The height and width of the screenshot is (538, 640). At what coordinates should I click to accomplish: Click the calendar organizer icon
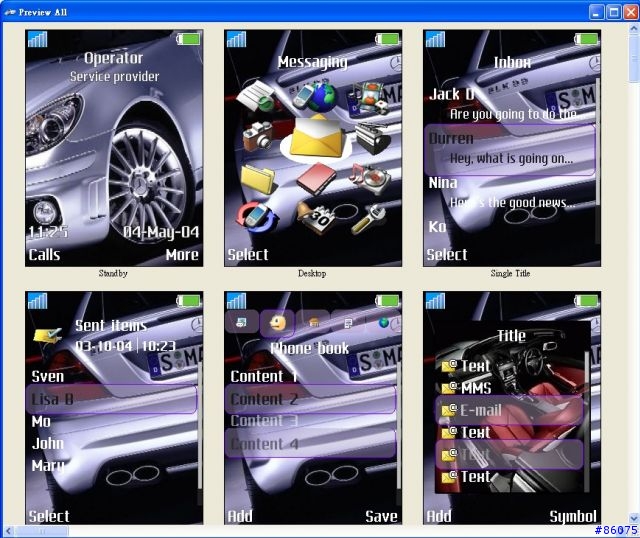tap(316, 217)
